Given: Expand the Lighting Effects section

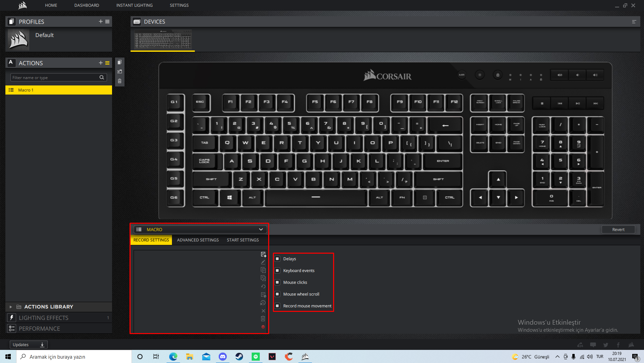Looking at the screenshot, I should [59, 318].
